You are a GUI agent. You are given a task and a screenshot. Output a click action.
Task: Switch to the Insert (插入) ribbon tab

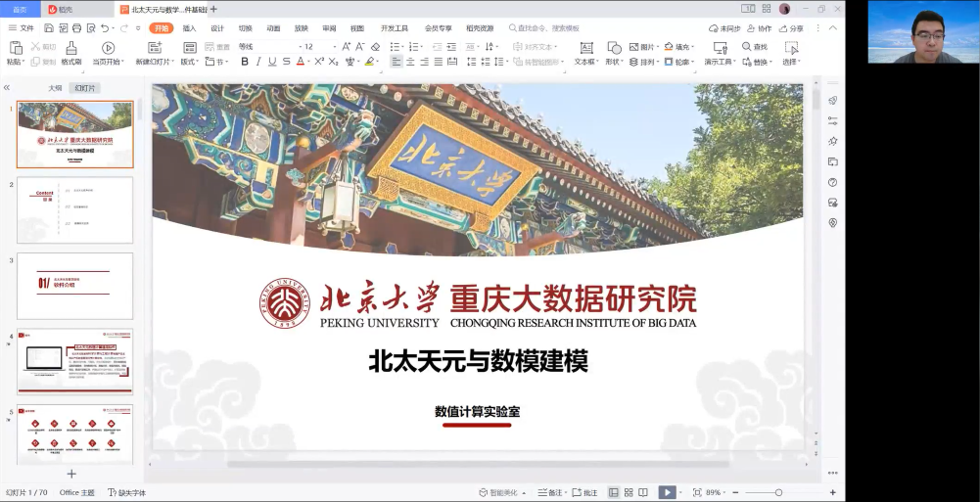click(189, 28)
